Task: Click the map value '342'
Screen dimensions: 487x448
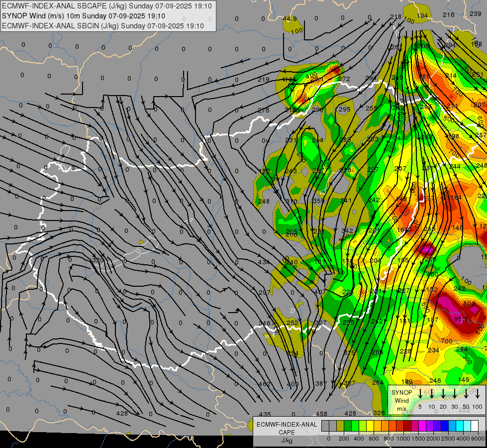Action: click(x=347, y=230)
